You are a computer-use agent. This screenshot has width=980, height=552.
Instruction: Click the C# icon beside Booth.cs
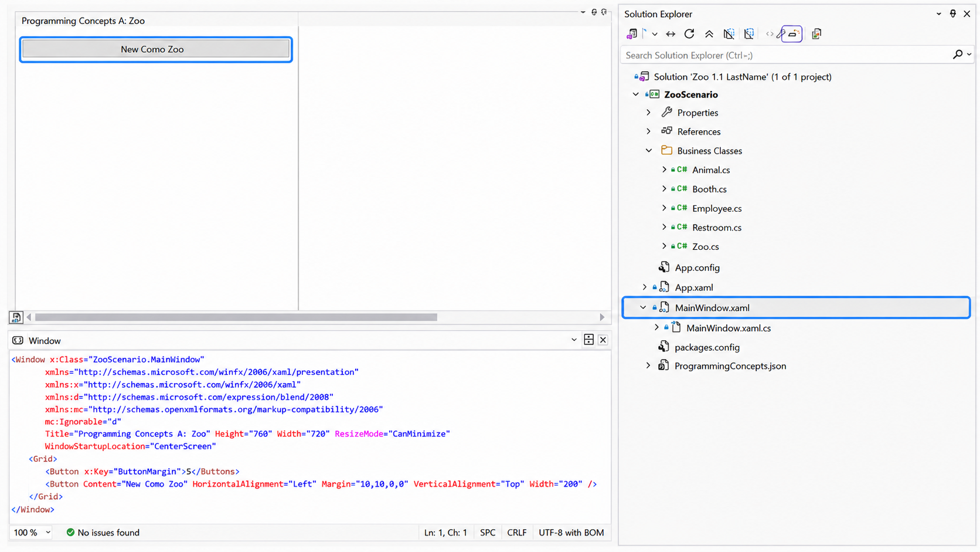coord(682,189)
